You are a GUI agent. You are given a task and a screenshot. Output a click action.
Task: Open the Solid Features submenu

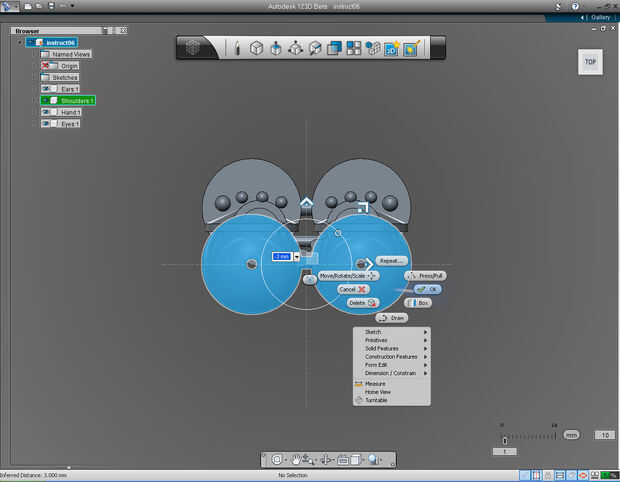pos(391,348)
